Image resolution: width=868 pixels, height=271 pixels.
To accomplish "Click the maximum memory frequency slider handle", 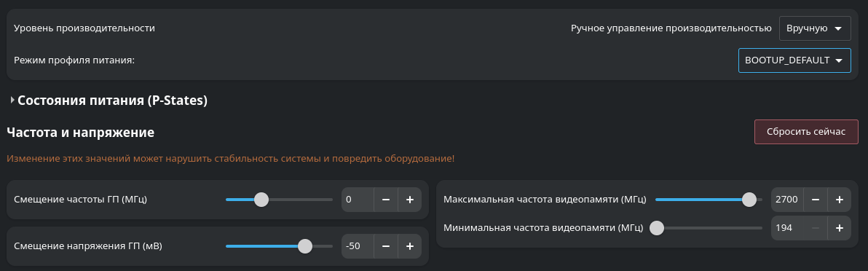I will coord(749,200).
